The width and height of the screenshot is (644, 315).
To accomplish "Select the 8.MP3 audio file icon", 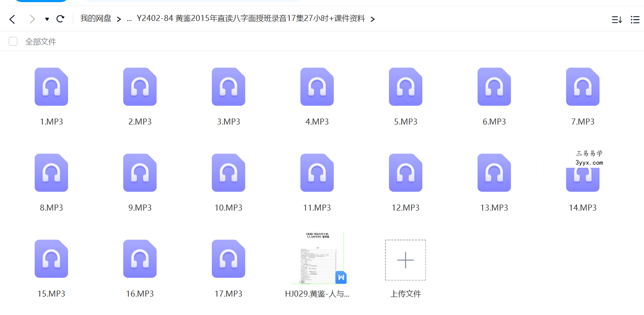I will [x=51, y=172].
